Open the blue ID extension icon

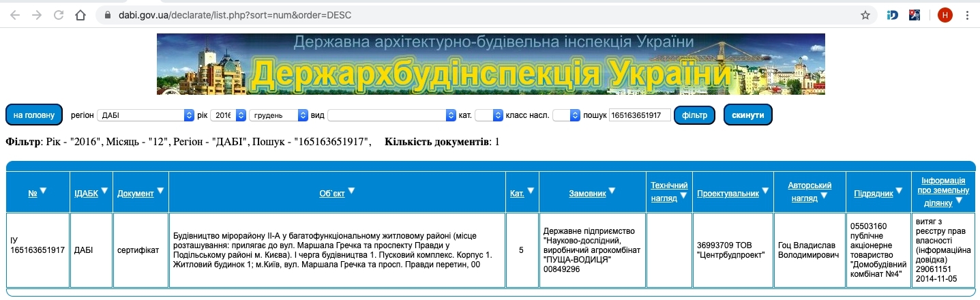pyautogui.click(x=892, y=14)
